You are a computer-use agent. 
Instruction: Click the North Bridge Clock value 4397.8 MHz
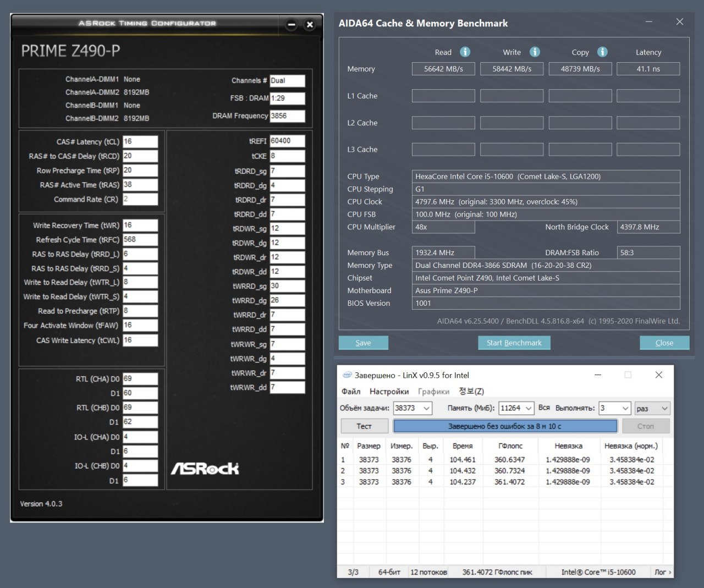648,227
